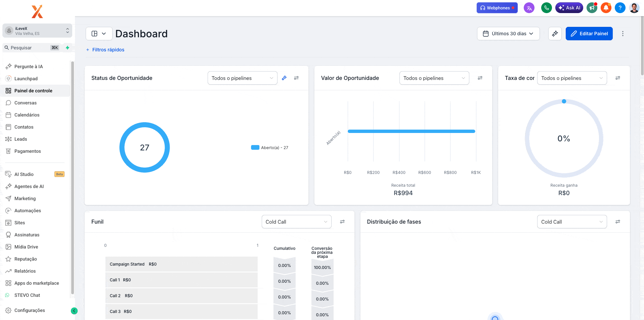Viewport: 644px width, 320px height.
Task: Open pipelines dropdown in Status de Oportunidade
Action: (243, 78)
